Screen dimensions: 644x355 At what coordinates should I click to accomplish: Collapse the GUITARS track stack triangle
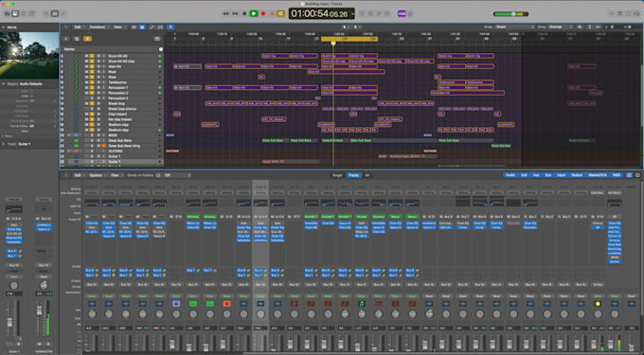tap(68, 151)
